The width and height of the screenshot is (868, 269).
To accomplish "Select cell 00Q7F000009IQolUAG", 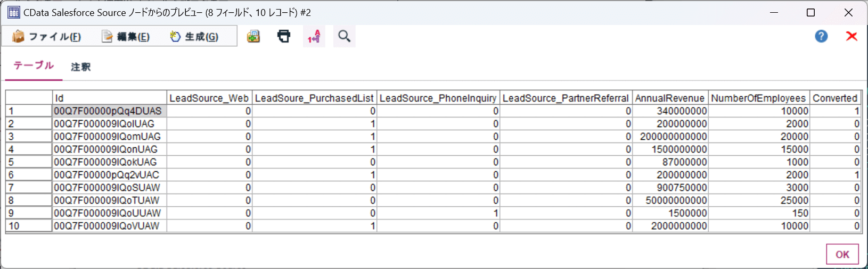I will 110,123.
